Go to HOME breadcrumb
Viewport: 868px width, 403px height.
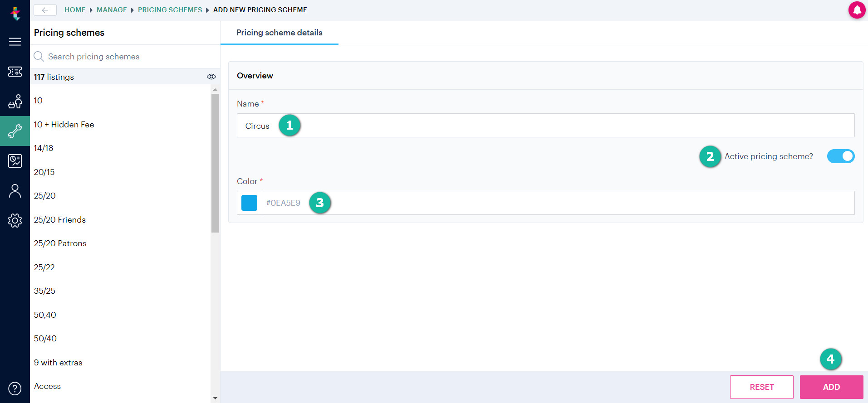[x=75, y=10]
